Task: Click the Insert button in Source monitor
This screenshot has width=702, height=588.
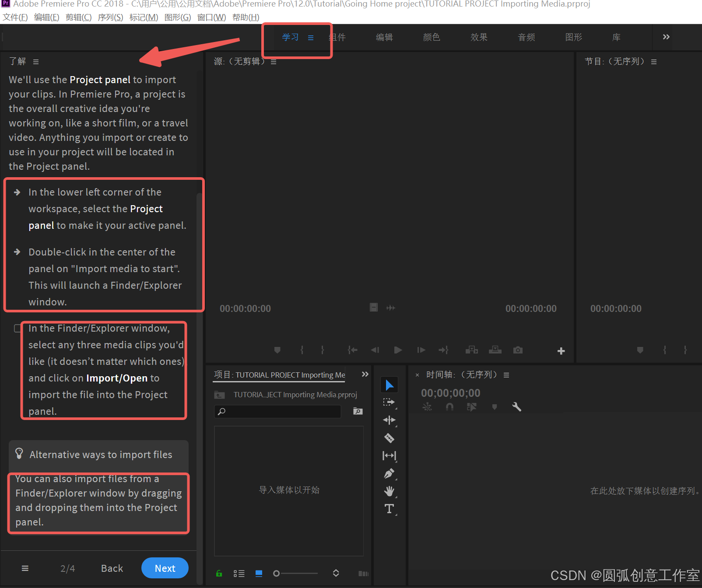Action: [471, 350]
